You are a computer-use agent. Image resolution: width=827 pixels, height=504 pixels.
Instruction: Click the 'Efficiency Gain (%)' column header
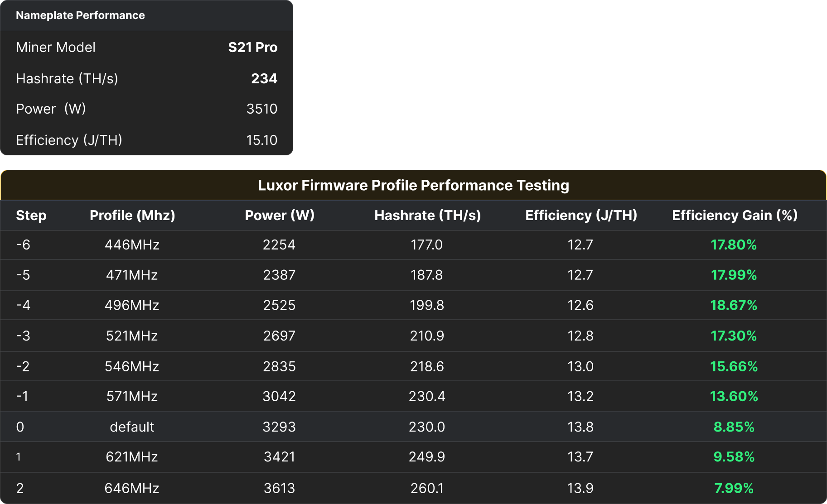735,215
